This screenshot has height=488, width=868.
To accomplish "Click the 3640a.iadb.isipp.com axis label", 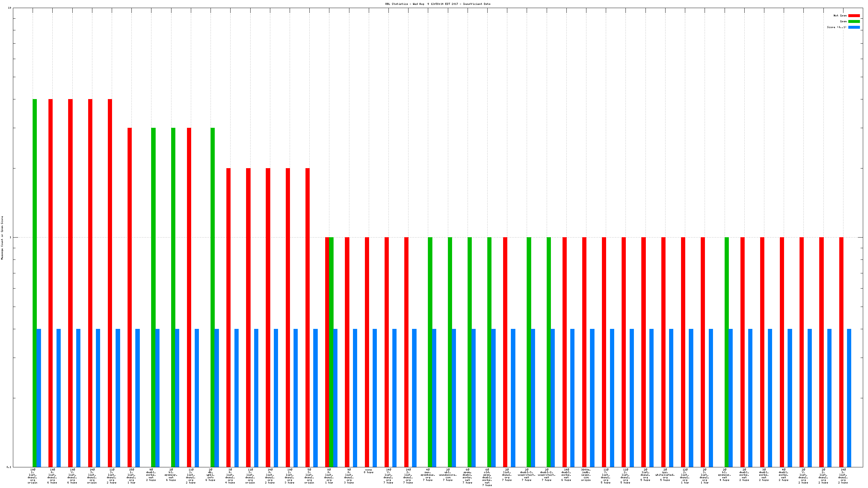I will coord(586,474).
